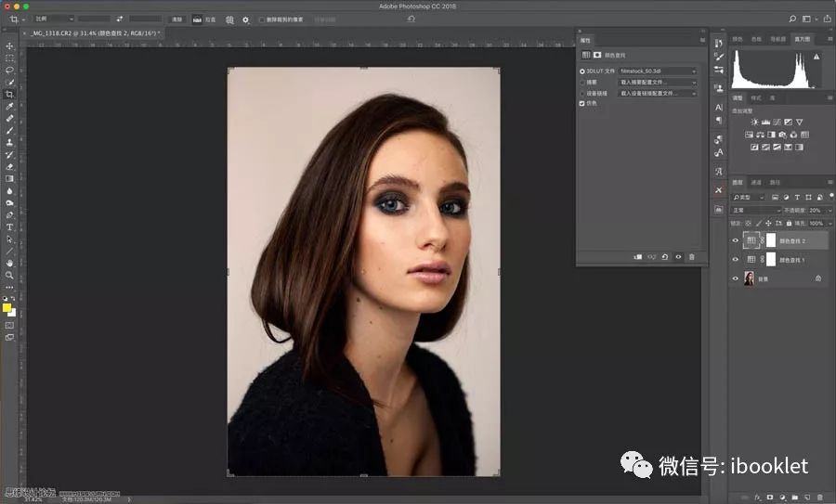Select the Lasso tool
This screenshot has height=504, width=836.
click(9, 70)
